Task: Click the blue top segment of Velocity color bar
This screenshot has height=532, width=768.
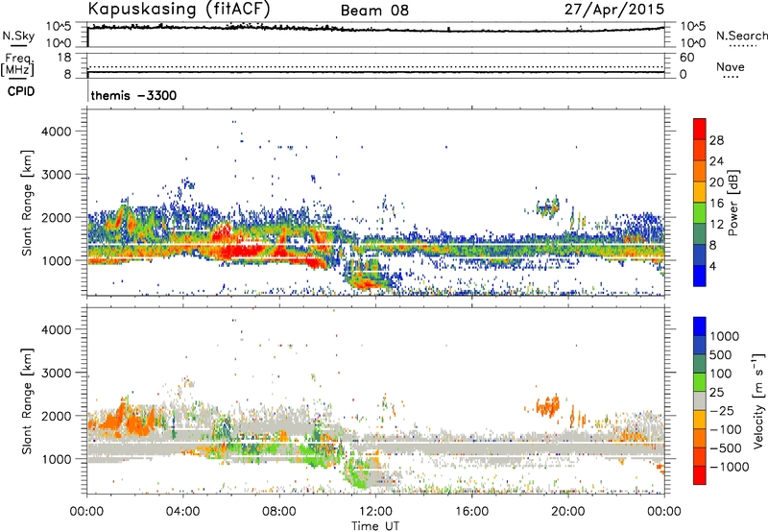Action: point(700,326)
